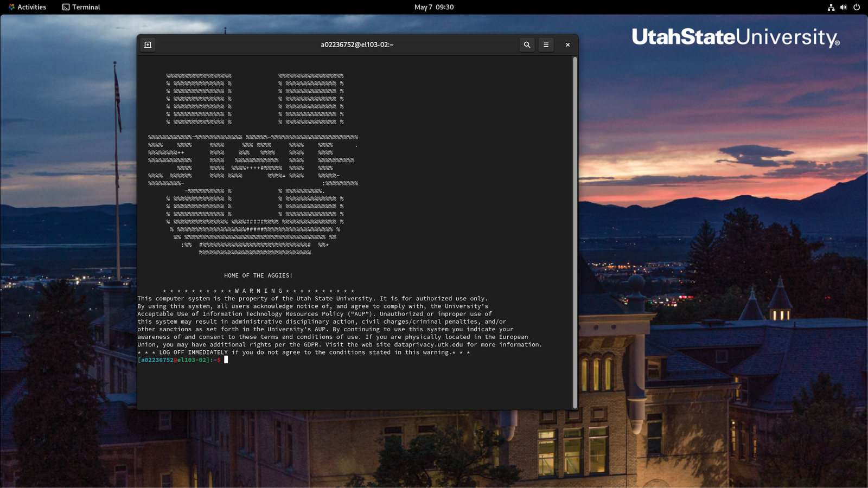This screenshot has height=488, width=868.
Task: Open the Activities overview
Action: [x=27, y=7]
